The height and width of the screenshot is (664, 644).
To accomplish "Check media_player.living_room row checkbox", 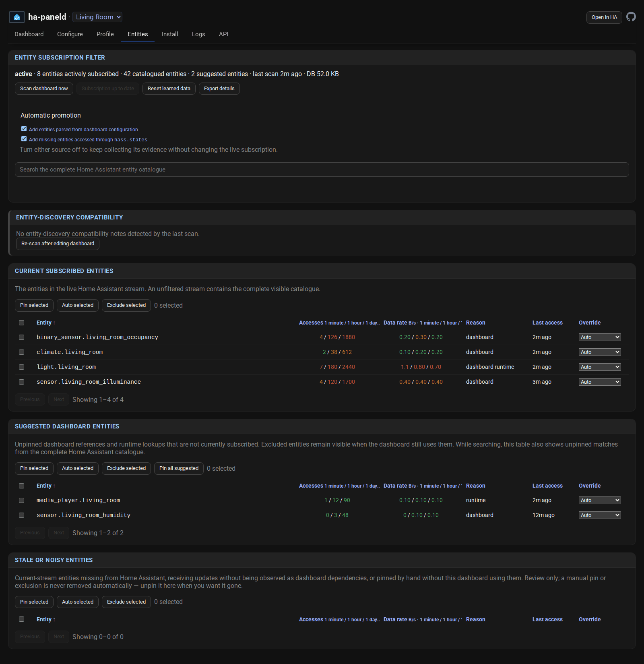I will tap(22, 500).
